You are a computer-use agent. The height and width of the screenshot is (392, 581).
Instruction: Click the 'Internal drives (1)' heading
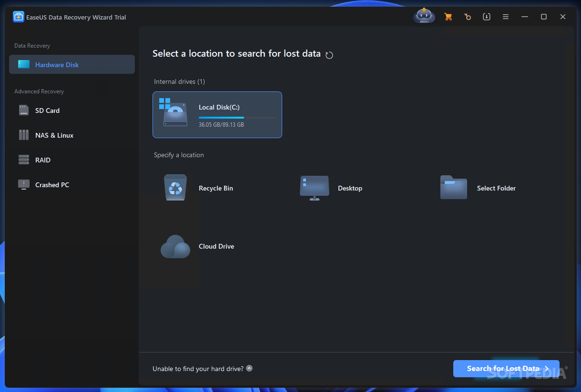click(x=179, y=82)
